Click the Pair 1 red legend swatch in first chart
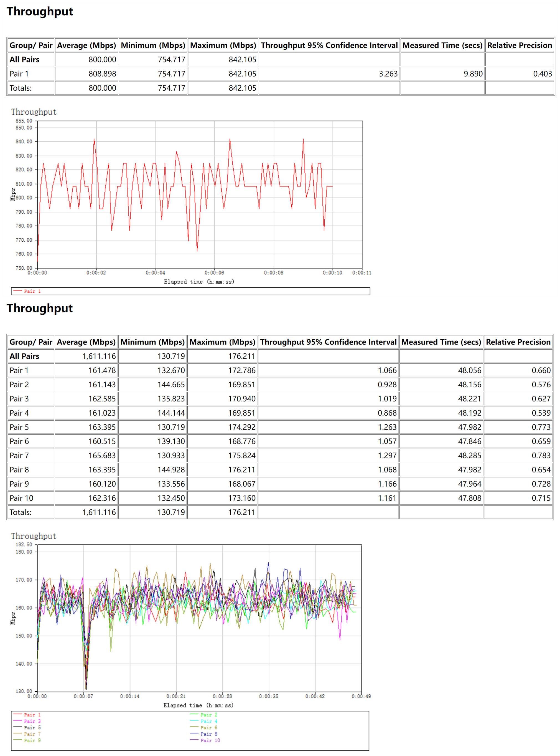The image size is (560, 756). 18,291
